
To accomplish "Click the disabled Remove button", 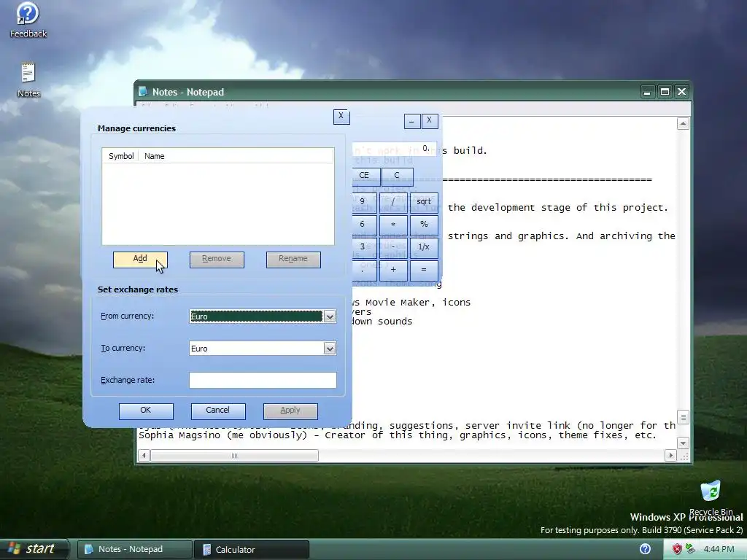I will 217,260.
